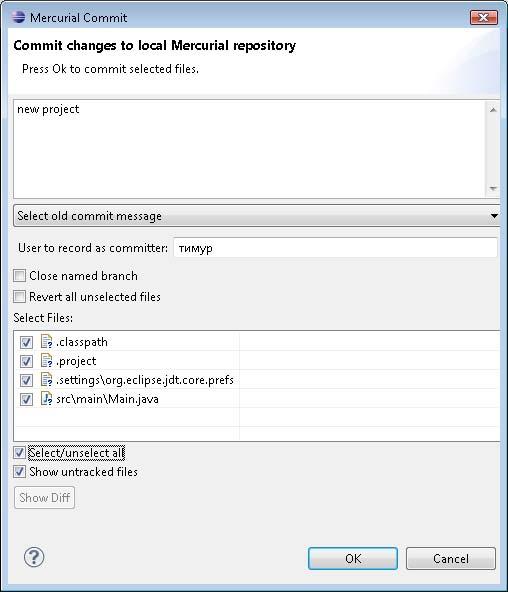Click the .classpath file icon
This screenshot has height=592, width=508.
click(x=46, y=342)
